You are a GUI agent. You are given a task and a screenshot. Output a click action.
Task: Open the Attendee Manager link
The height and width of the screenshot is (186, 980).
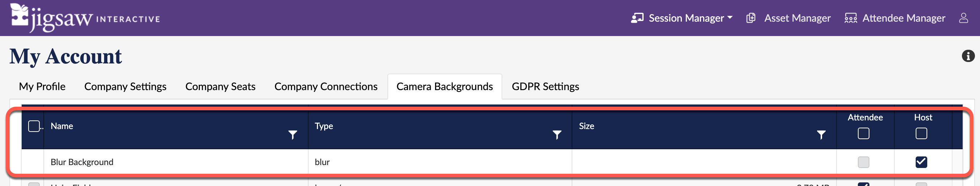pos(903,18)
